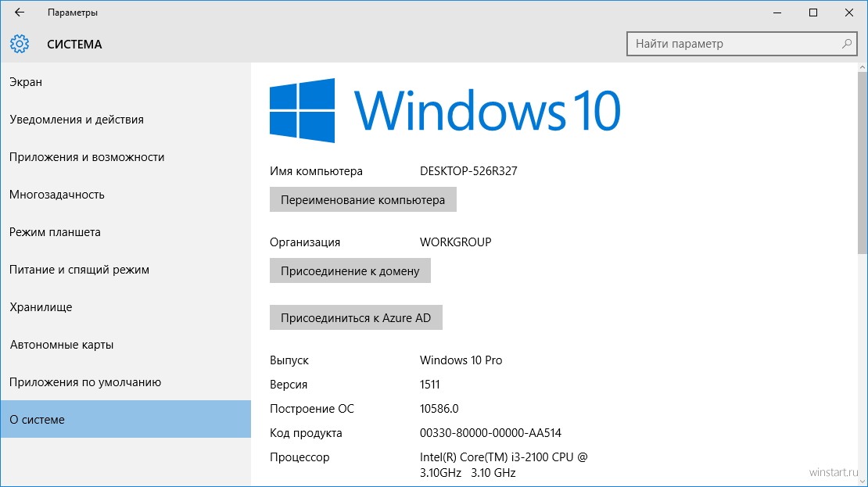The image size is (868, 487).
Task: Click the version value 1511
Action: [x=429, y=385]
